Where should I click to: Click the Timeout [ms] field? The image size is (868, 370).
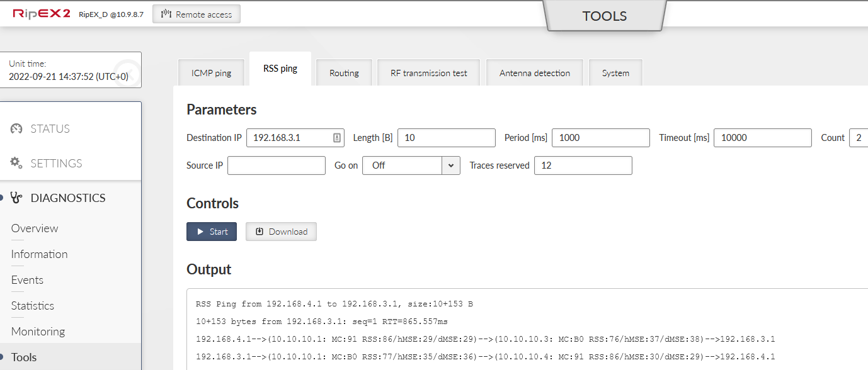point(763,138)
